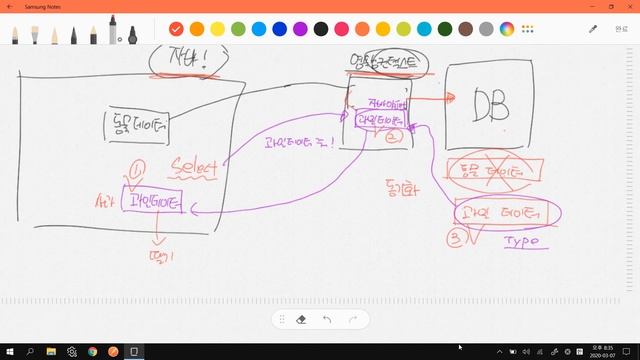This screenshot has height=360, width=640.
Task: Open volume control tray icon
Action: pos(527,351)
